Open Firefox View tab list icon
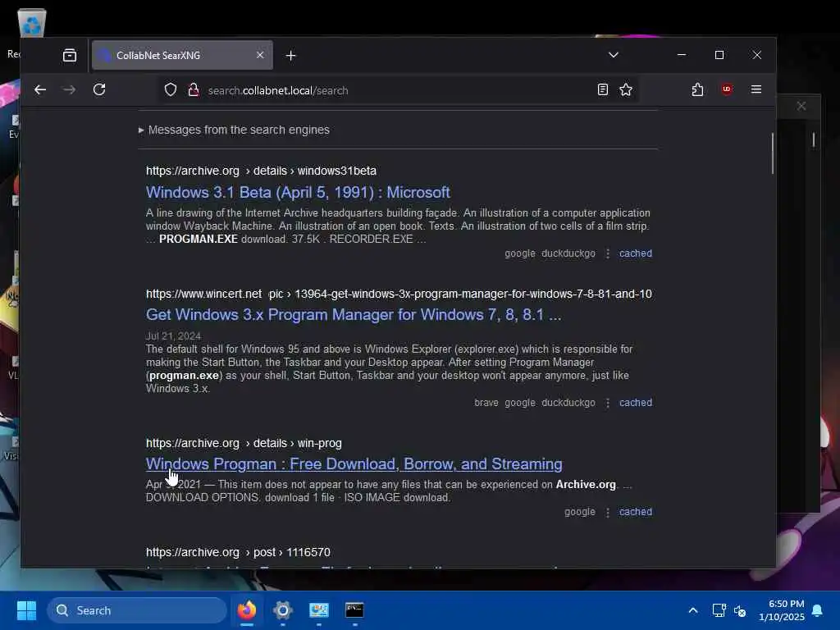 tap(70, 55)
